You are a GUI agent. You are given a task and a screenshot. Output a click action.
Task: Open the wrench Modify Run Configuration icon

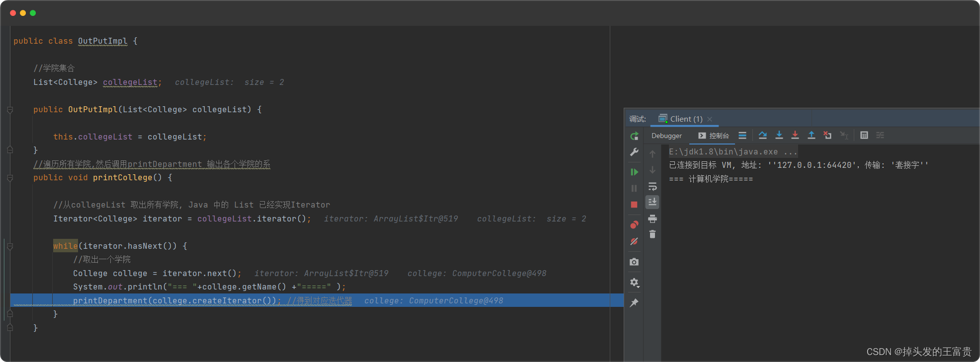point(634,152)
